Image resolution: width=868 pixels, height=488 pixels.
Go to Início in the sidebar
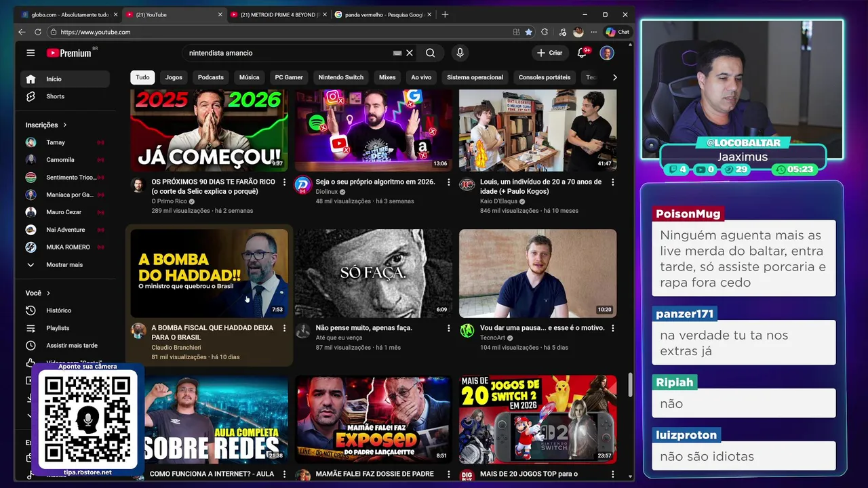[x=64, y=79]
